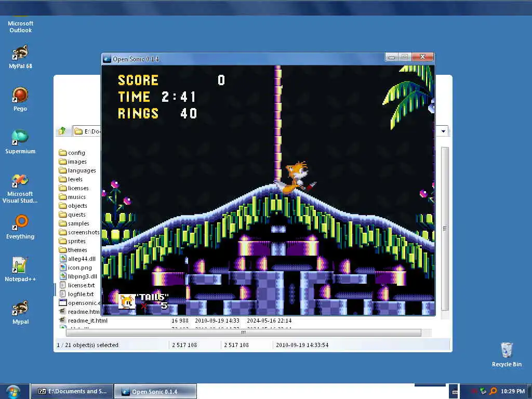Click the green network tray icon
This screenshot has width=532, height=399.
pos(483,391)
